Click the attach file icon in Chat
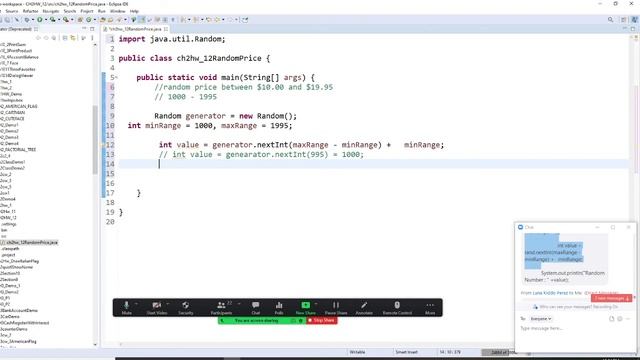The width and height of the screenshot is (640, 360). (611, 319)
